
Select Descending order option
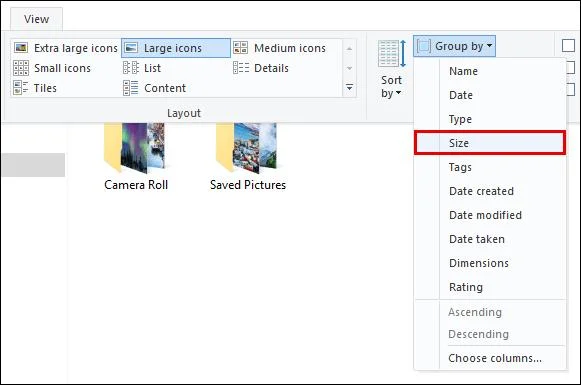click(490, 334)
